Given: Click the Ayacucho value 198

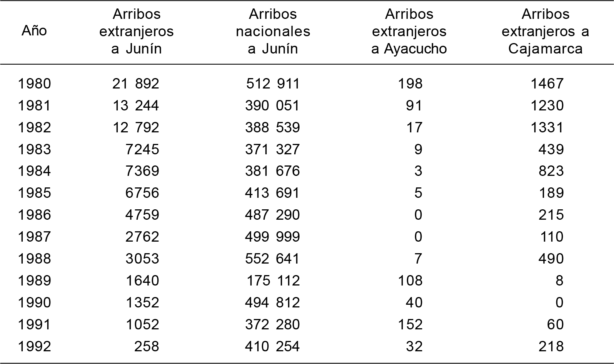Looking at the screenshot, I should [410, 83].
